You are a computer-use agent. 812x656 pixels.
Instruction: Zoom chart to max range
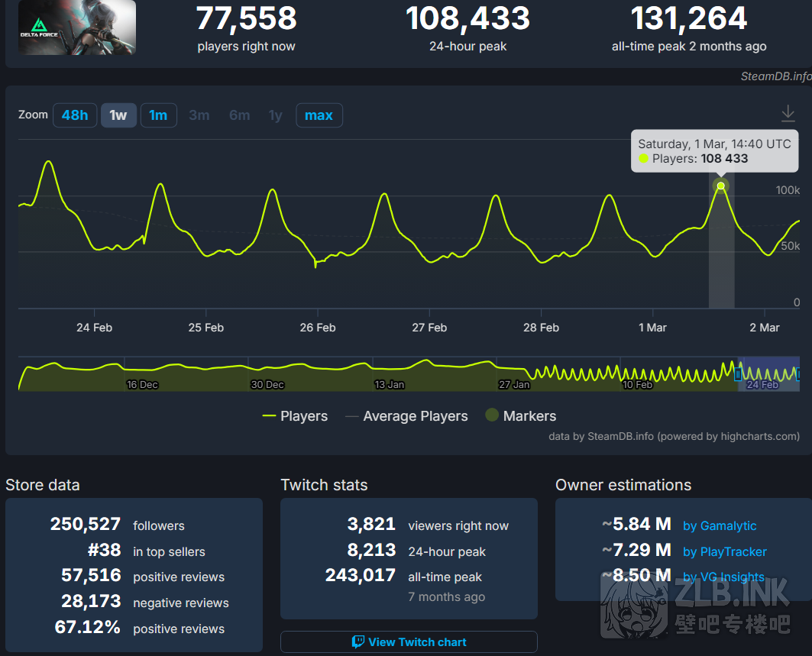[319, 115]
